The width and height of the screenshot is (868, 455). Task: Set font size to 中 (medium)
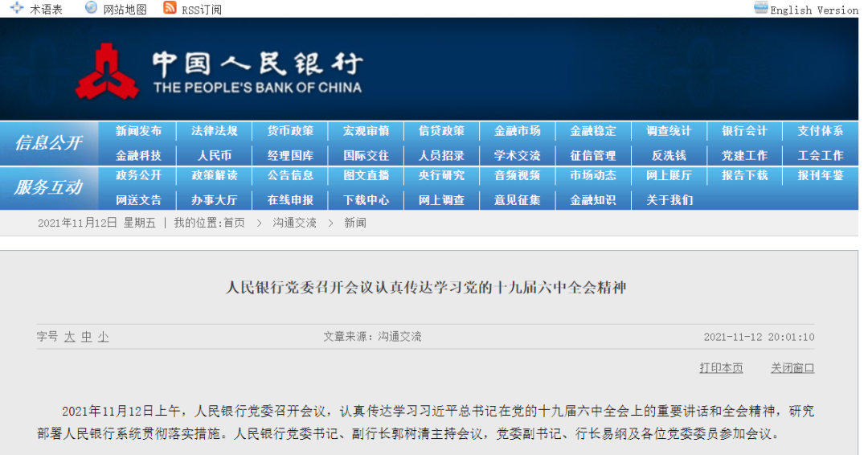click(86, 338)
